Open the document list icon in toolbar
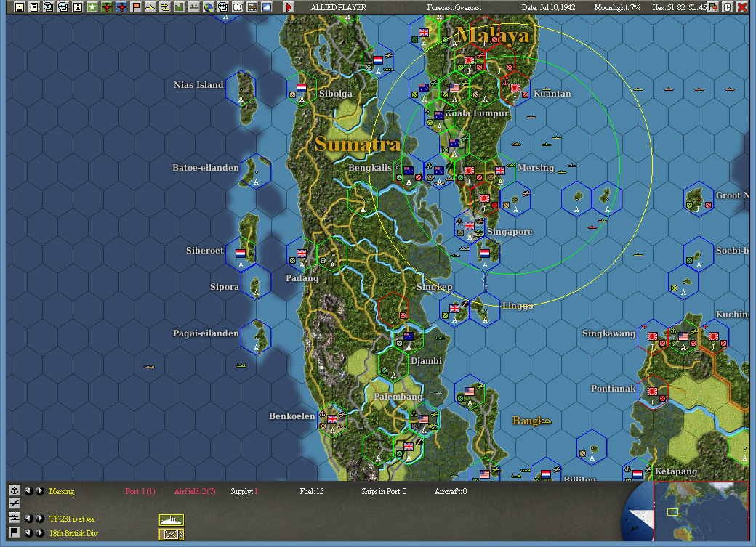Image resolution: width=756 pixels, height=547 pixels. click(x=33, y=7)
